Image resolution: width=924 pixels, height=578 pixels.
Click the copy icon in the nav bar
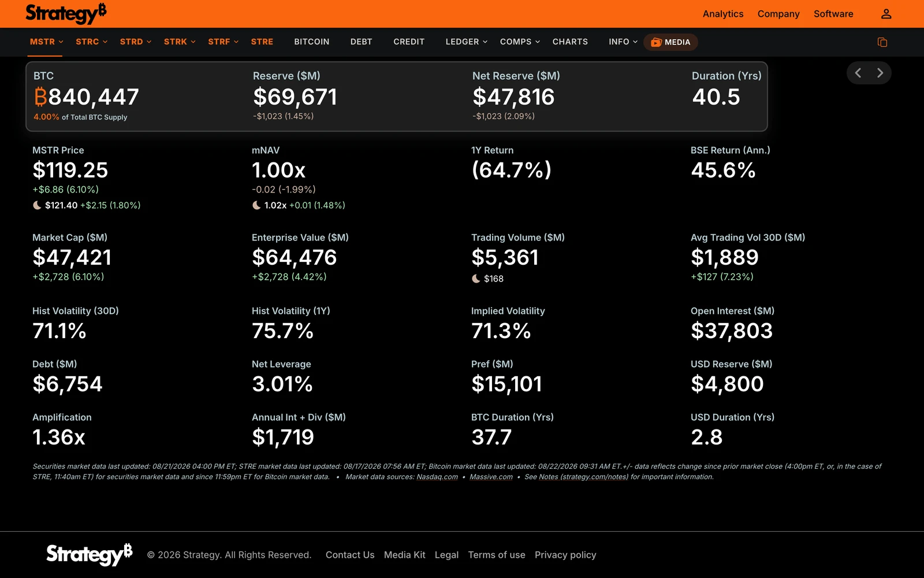pyautogui.click(x=882, y=42)
